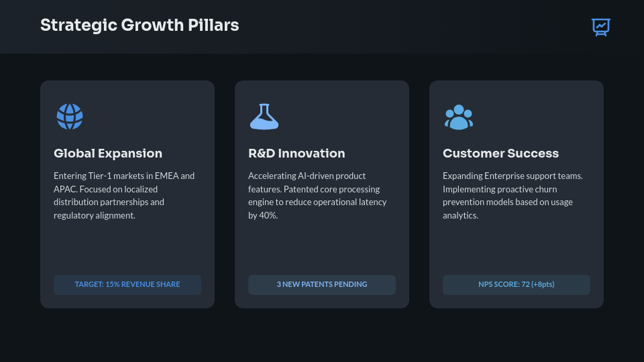The image size is (644, 362).
Task: Click 'analytics' in the Customer Success description
Action: (x=460, y=216)
